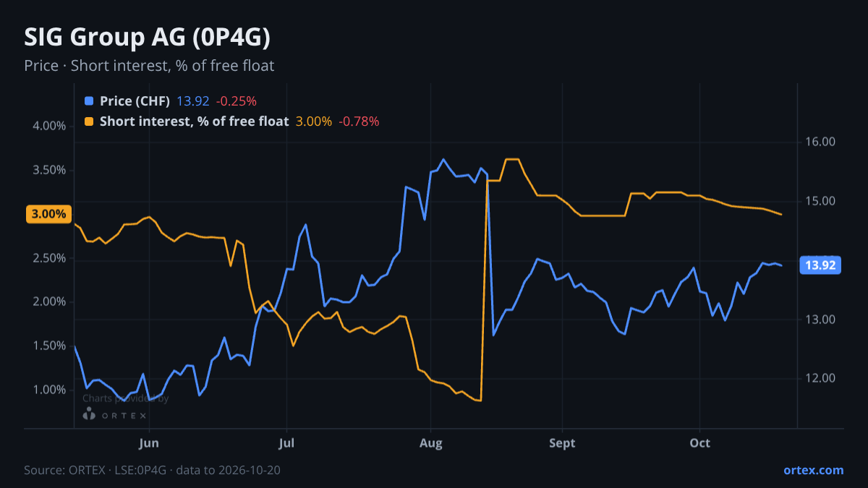
Task: Select the 'Short interest, % of free float' legend label
Action: pyautogui.click(x=195, y=121)
